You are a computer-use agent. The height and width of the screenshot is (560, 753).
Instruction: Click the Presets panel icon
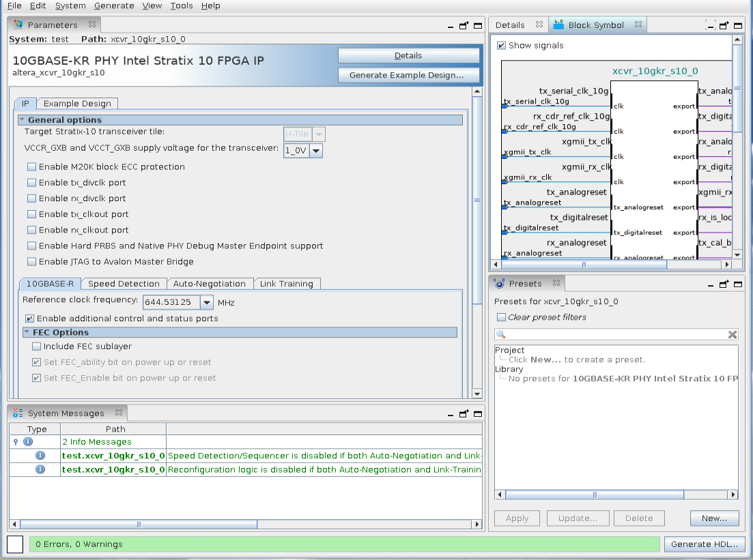pos(500,283)
